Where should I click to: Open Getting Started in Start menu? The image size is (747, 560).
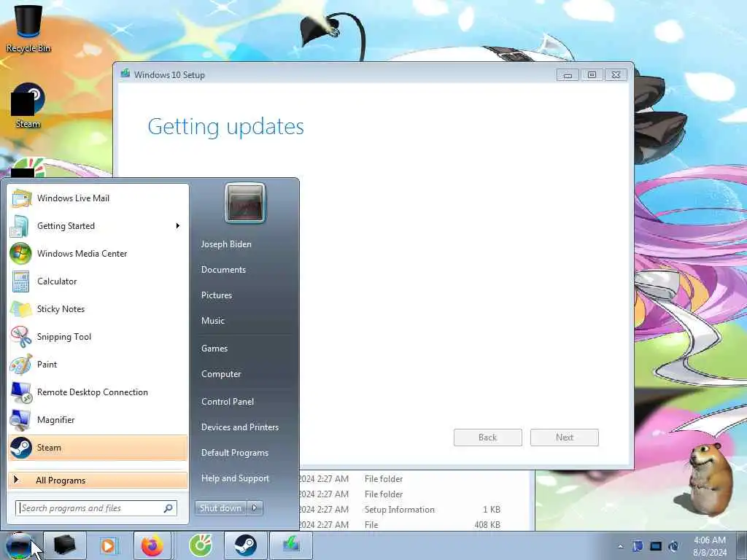tap(98, 226)
